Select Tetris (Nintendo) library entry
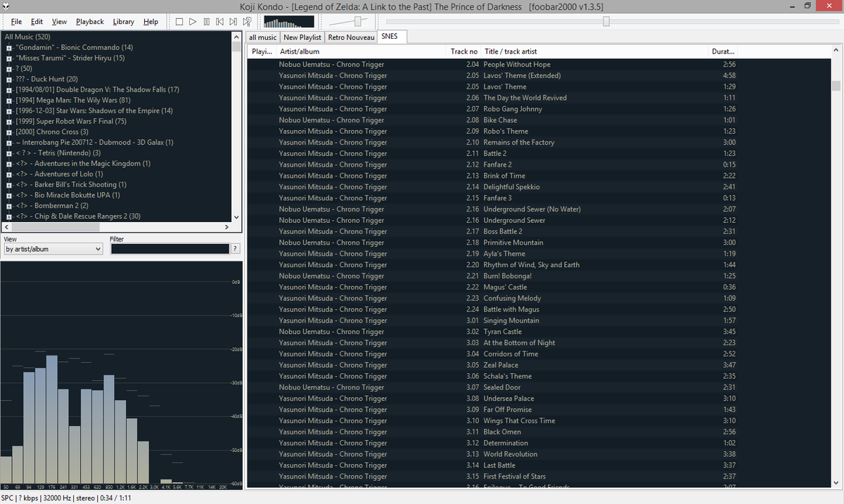This screenshot has height=504, width=844. click(58, 153)
